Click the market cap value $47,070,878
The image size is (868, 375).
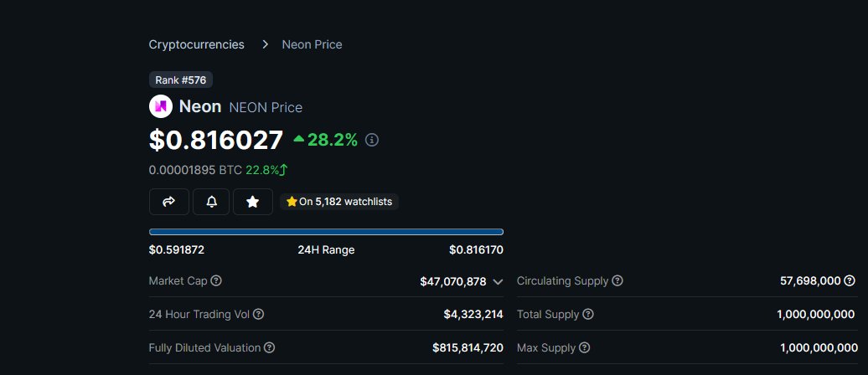coord(452,281)
